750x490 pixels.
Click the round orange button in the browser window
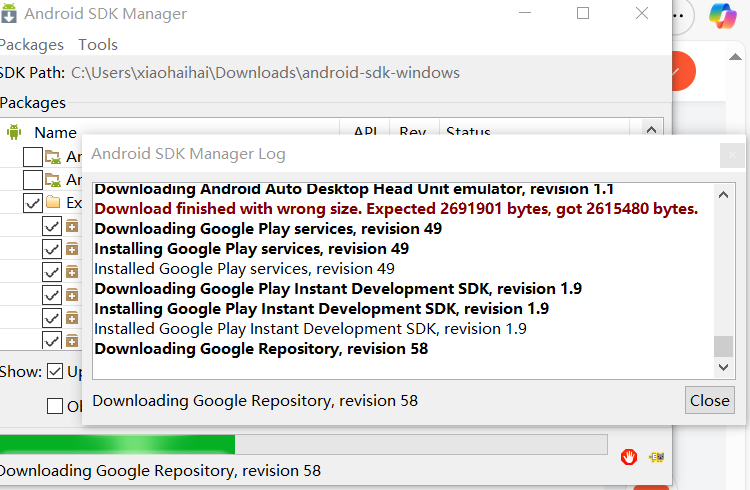(x=684, y=71)
